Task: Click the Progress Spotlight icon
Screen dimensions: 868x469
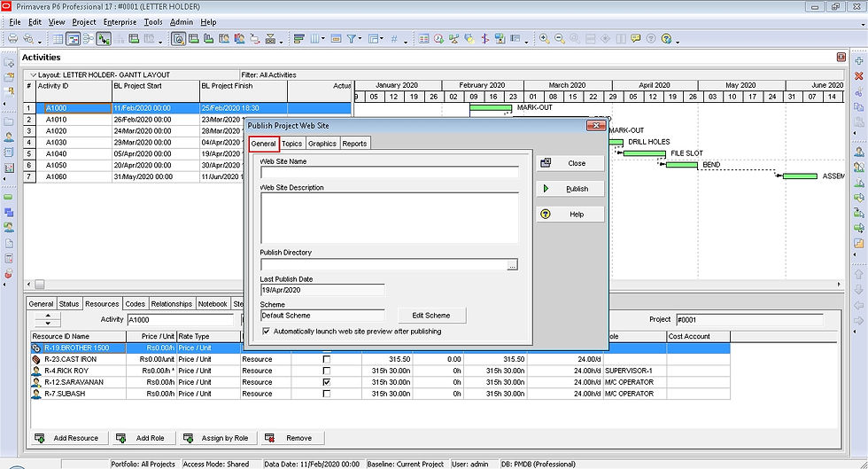Action: pyautogui.click(x=469, y=39)
